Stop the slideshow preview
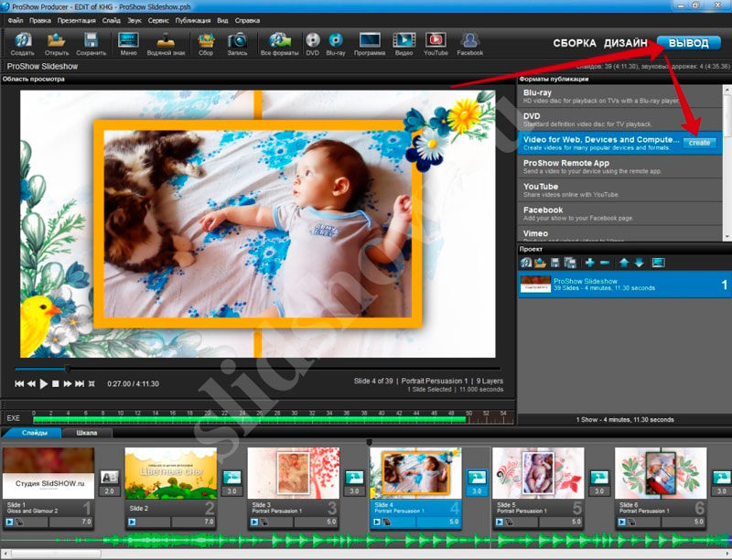The height and width of the screenshot is (560, 732). [56, 383]
